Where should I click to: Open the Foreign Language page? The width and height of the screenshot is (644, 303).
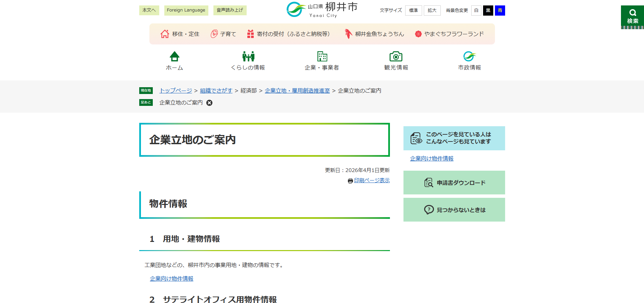[186, 10]
